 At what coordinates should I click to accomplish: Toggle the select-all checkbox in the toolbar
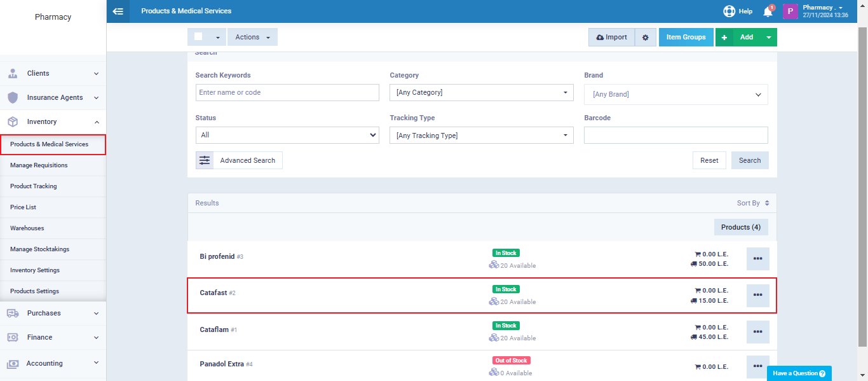tap(198, 37)
